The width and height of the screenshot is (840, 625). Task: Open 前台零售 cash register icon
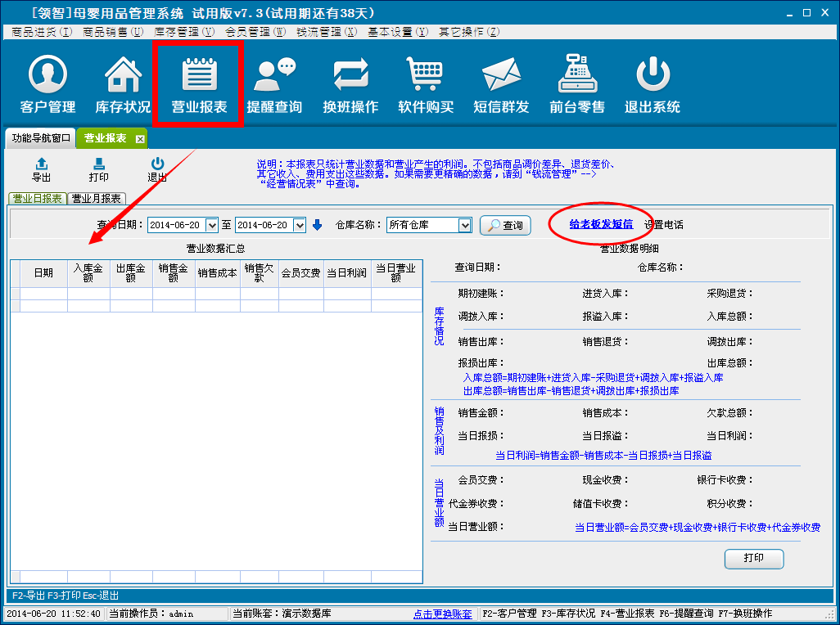pos(577,76)
